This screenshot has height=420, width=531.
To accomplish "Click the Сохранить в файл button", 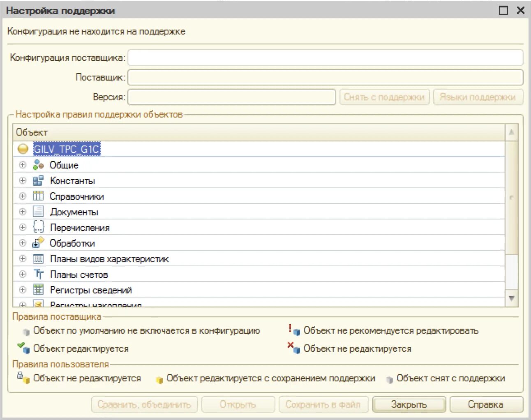I will click(323, 404).
